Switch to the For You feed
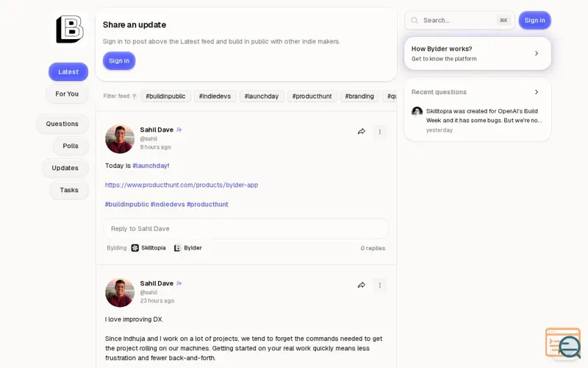Screen dimensions: 588x368 tap(67, 94)
